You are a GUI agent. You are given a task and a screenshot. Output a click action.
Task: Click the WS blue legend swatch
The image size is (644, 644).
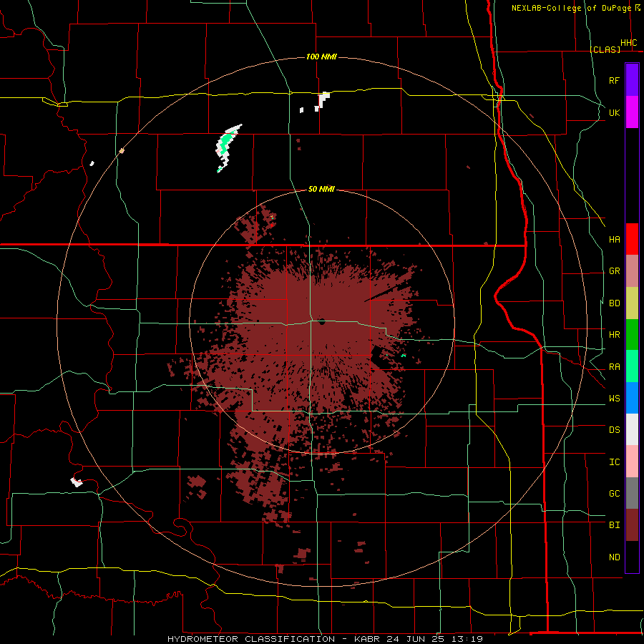point(632,398)
